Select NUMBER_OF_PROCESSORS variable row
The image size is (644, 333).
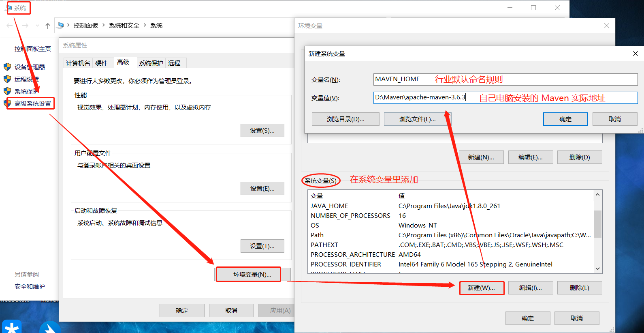[x=450, y=215]
